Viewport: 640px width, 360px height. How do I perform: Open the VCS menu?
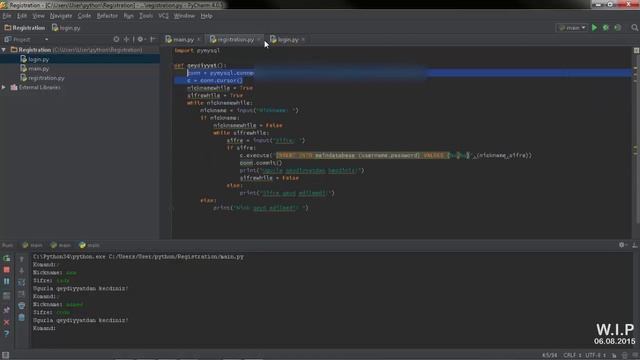(163, 16)
